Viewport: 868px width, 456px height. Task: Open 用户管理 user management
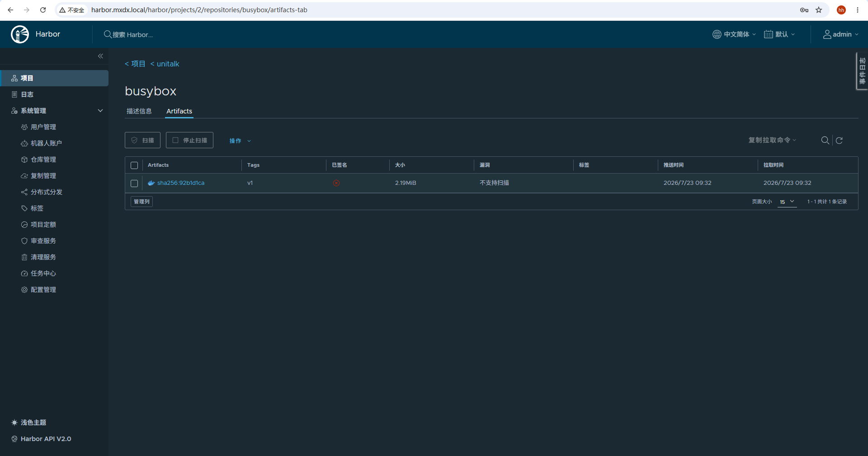[x=43, y=127]
